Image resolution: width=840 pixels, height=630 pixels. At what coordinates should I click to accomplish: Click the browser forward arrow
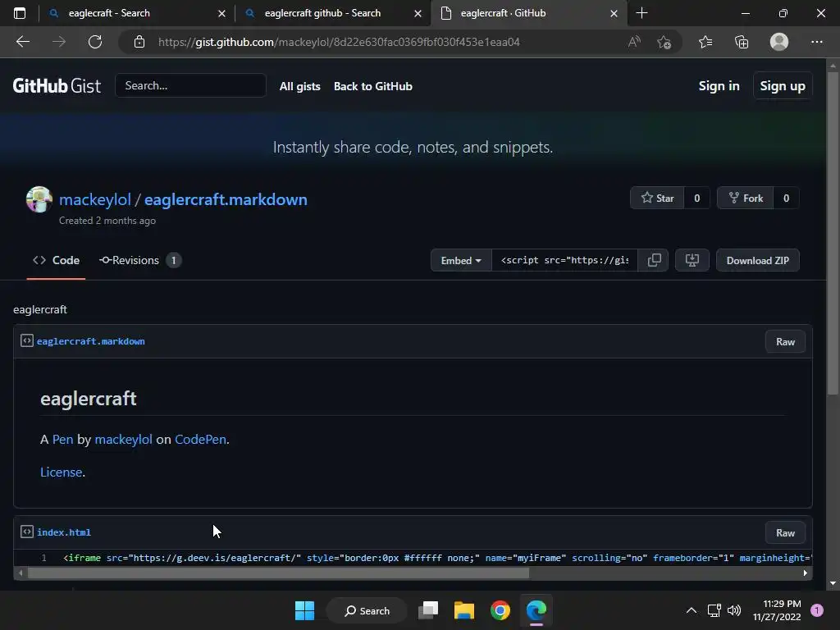click(x=59, y=42)
